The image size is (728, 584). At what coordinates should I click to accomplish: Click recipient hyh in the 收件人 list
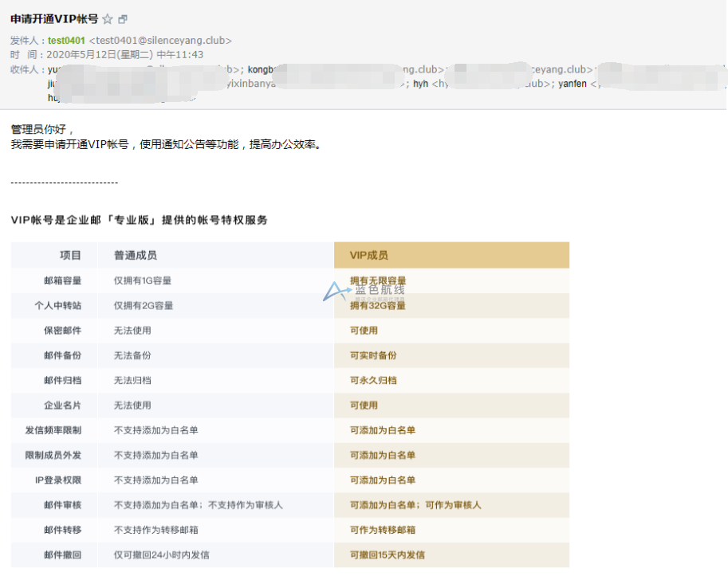[x=421, y=84]
